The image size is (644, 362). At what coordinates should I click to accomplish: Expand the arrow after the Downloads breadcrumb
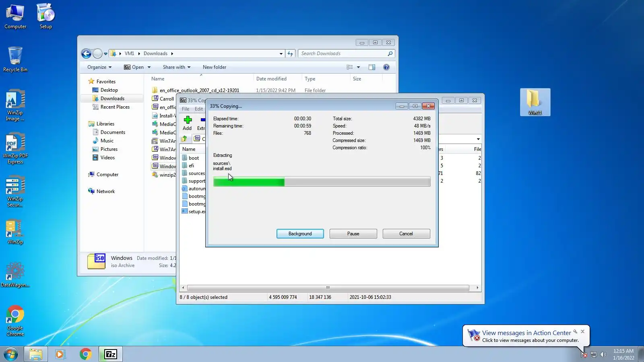pos(172,53)
